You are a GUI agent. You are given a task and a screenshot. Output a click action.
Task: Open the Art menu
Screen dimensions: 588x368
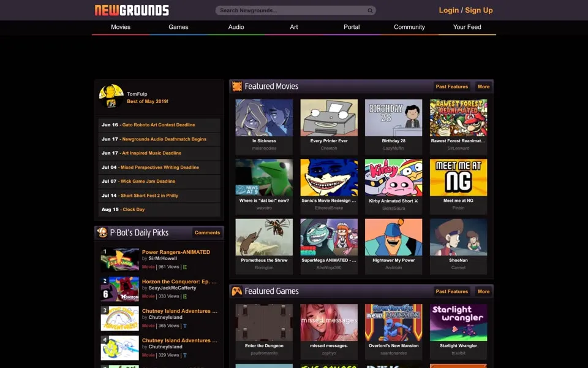pos(294,27)
